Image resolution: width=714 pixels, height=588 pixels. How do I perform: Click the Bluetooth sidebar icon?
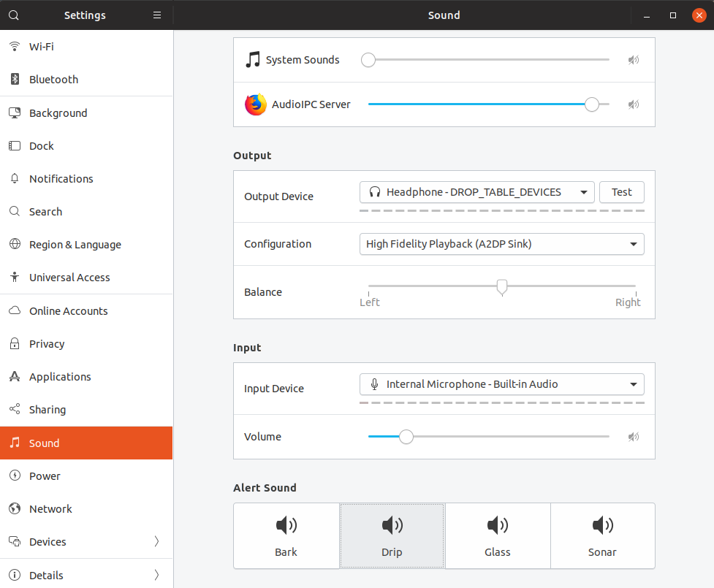coord(15,79)
